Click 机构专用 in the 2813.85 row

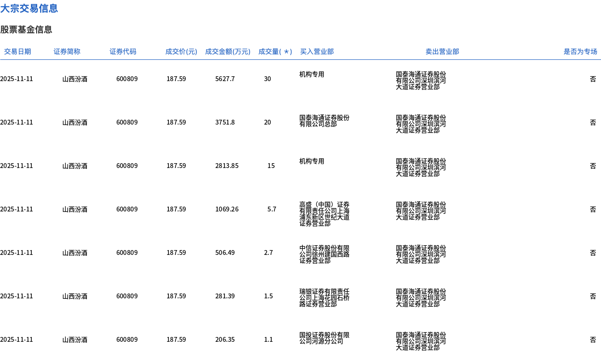(x=312, y=161)
